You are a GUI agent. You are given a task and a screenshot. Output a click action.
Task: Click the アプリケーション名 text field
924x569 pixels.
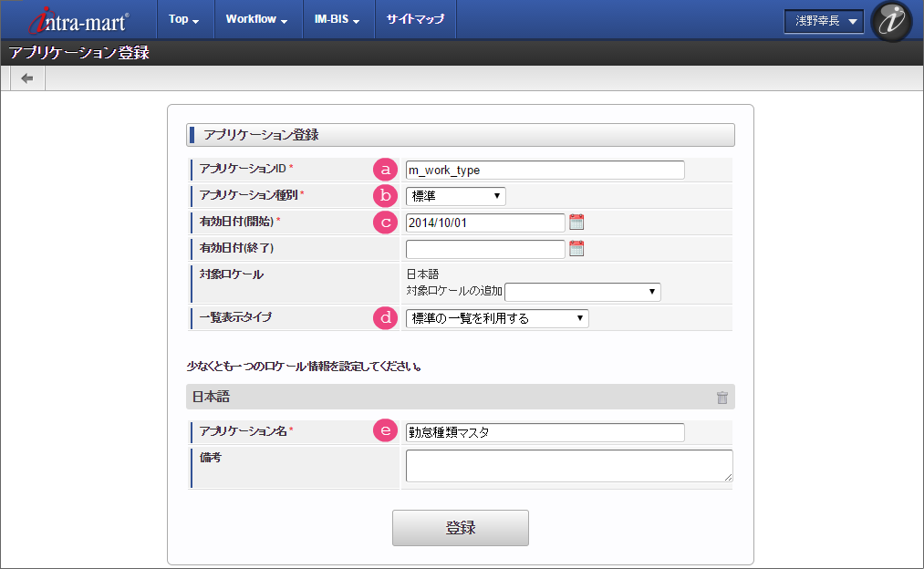[x=545, y=432]
